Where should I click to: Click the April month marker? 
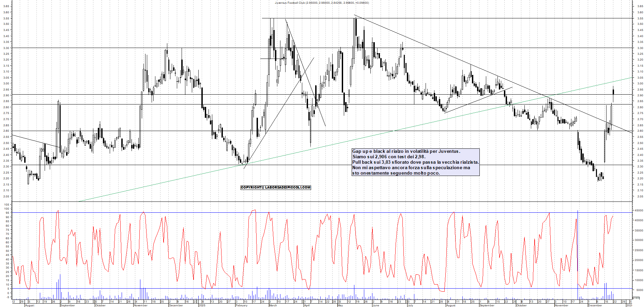tap(307, 305)
